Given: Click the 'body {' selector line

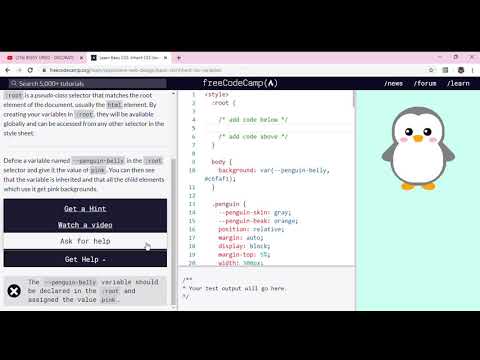Looking at the screenshot, I should (x=221, y=162).
